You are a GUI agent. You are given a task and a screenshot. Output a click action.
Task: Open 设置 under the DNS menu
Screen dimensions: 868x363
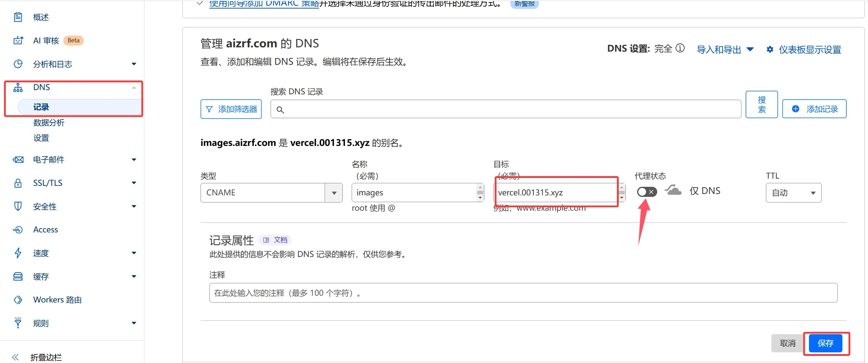(x=41, y=138)
